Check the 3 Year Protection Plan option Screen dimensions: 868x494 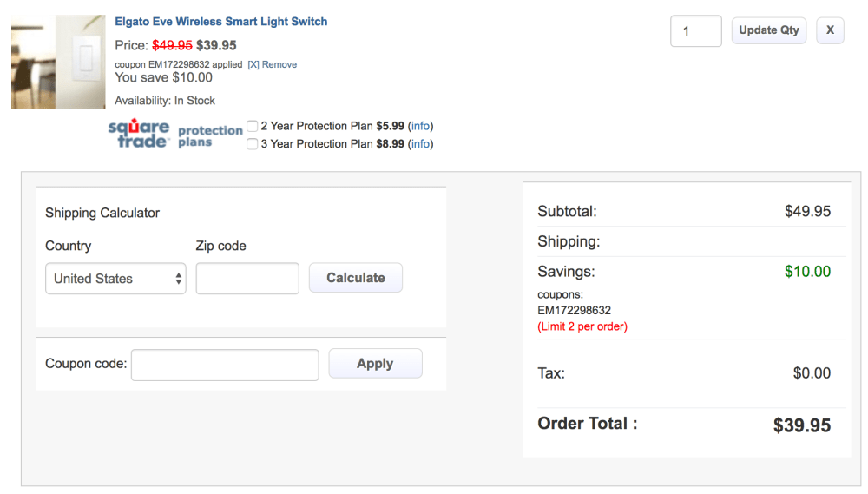[253, 144]
